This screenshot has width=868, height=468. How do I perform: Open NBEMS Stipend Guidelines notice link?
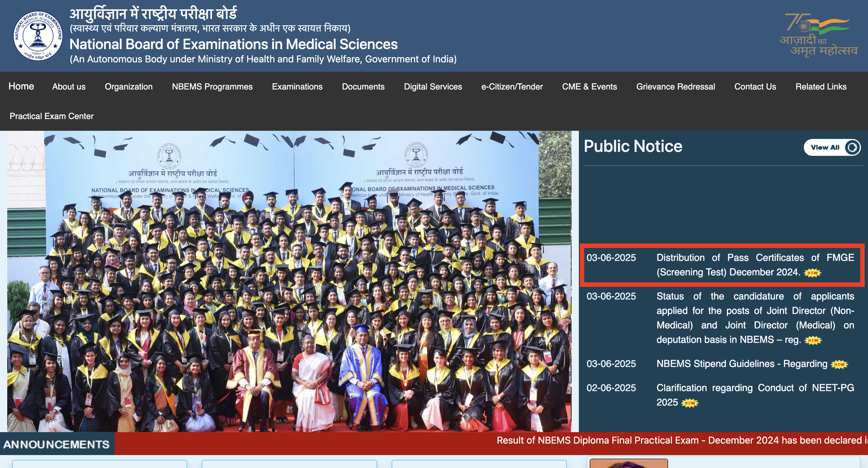(x=741, y=364)
